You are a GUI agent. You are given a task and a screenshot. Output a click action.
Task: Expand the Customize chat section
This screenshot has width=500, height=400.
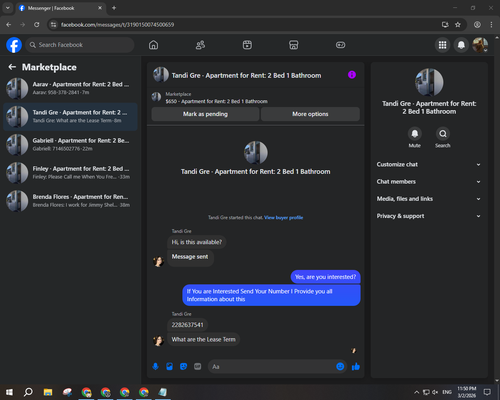(429, 164)
